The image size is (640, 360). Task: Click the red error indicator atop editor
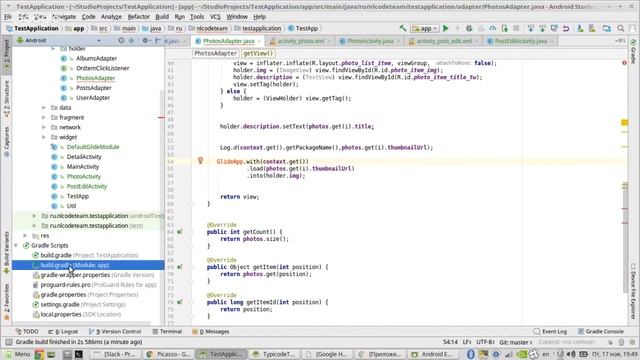[624, 63]
